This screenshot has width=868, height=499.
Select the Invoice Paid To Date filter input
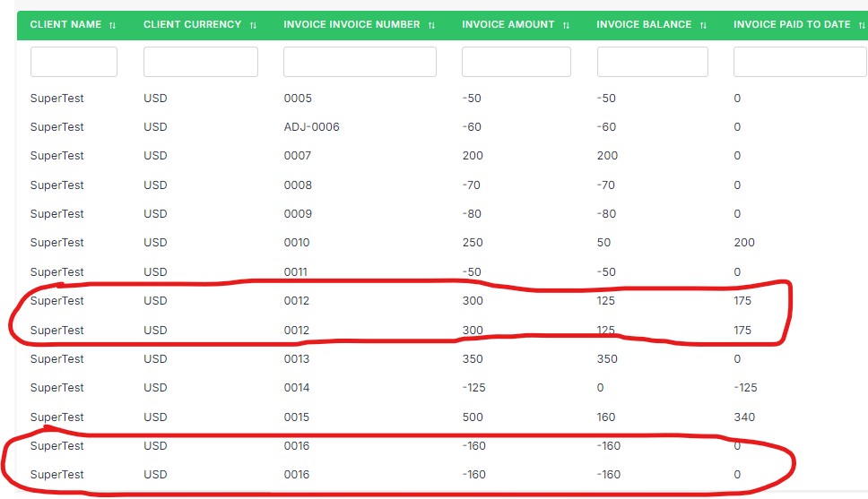coord(800,62)
